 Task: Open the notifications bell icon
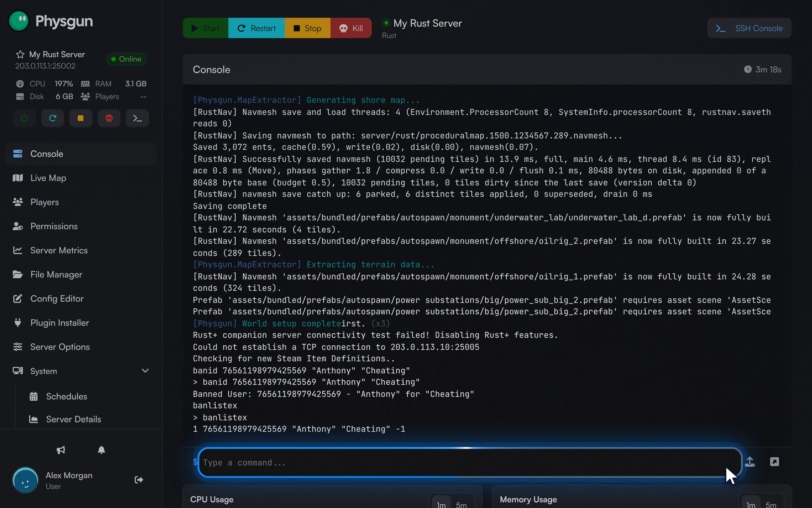point(101,450)
